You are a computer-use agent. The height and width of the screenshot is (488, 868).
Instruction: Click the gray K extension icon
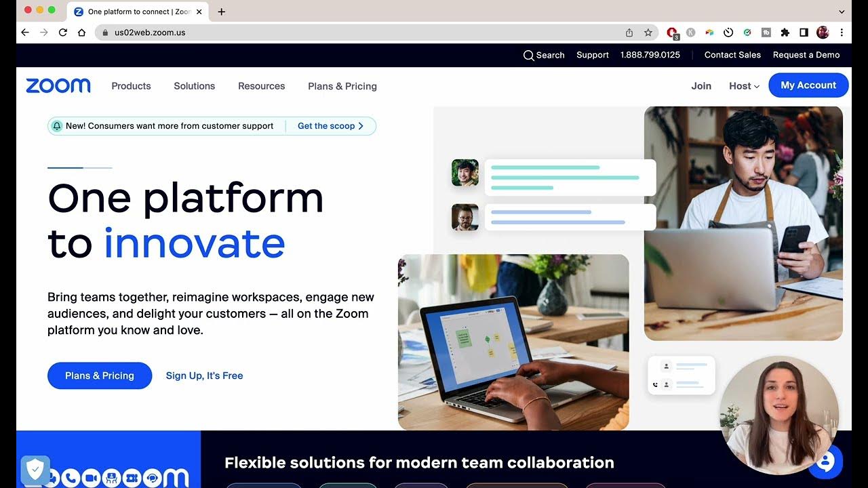click(x=691, y=32)
